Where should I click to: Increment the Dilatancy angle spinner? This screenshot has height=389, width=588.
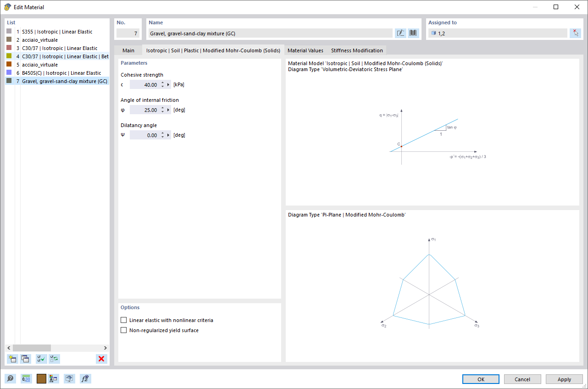pyautogui.click(x=163, y=133)
